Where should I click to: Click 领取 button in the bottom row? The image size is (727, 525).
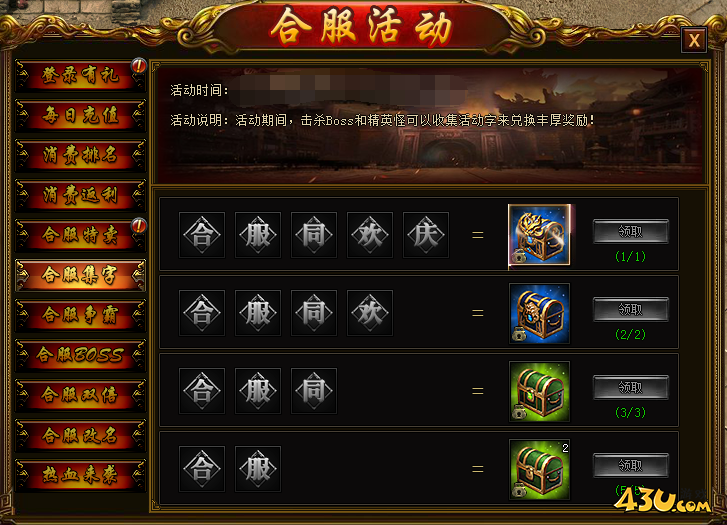631,465
